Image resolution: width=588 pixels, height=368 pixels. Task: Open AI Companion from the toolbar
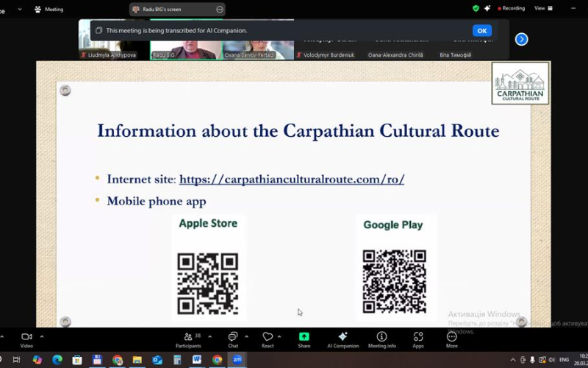(343, 340)
